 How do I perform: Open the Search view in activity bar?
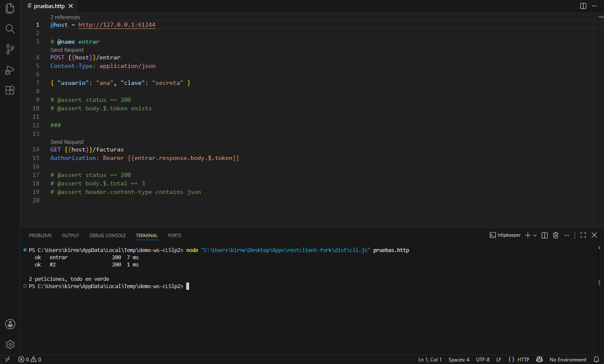tap(10, 29)
